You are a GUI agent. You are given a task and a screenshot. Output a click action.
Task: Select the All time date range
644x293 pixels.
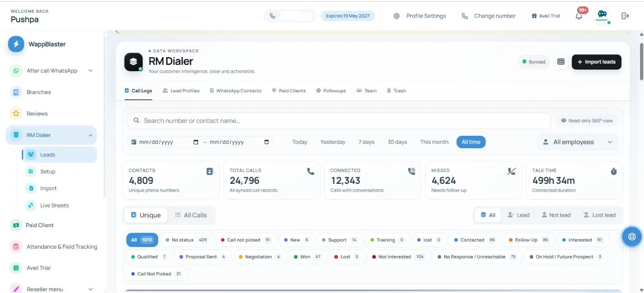(x=471, y=142)
